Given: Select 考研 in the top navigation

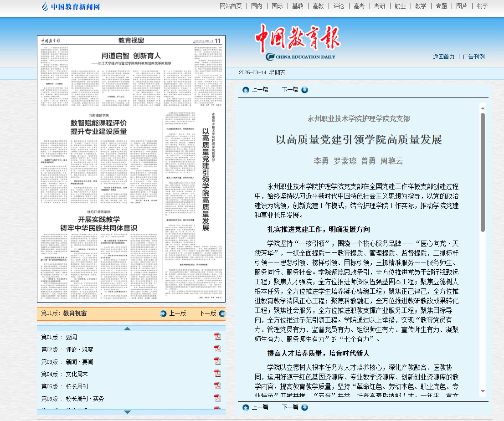Looking at the screenshot, I should tap(380, 6).
